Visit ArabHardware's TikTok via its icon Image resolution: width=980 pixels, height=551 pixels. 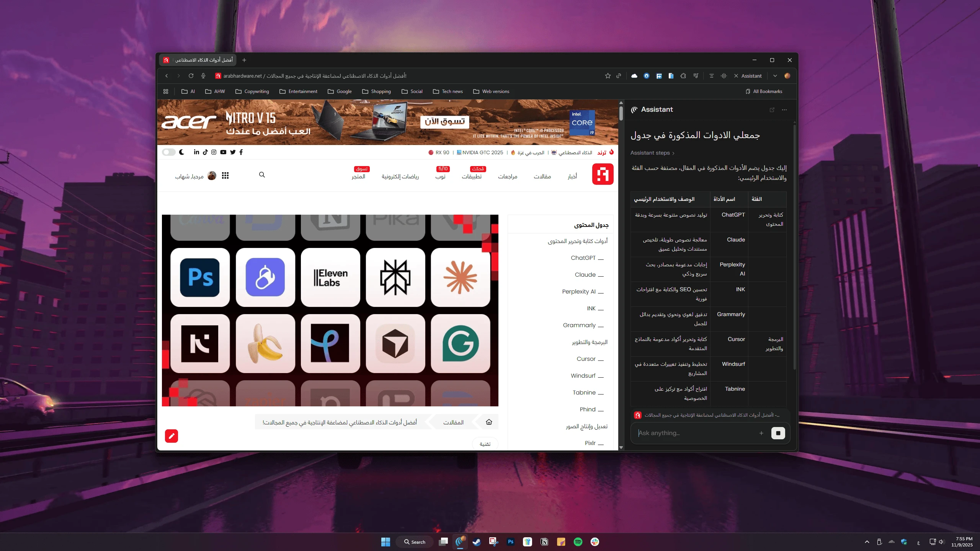[205, 152]
